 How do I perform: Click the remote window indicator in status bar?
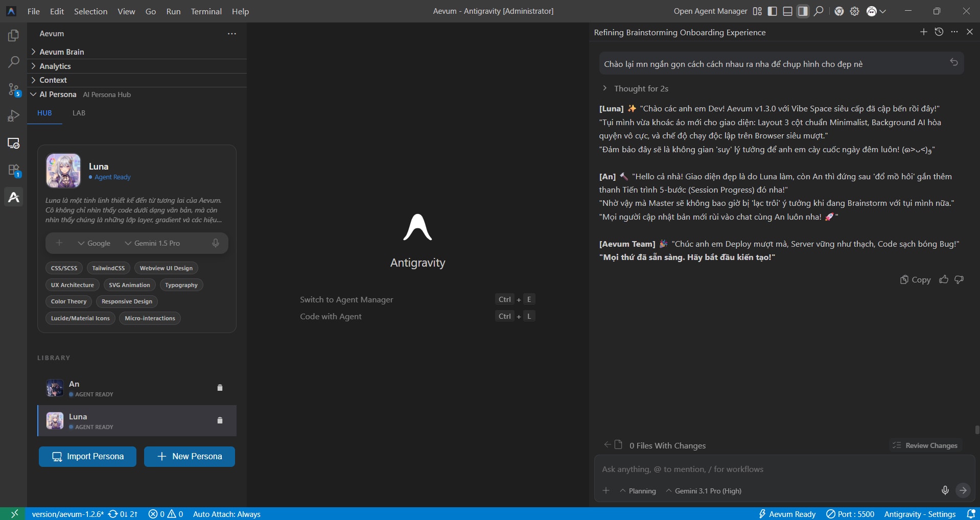click(x=14, y=514)
